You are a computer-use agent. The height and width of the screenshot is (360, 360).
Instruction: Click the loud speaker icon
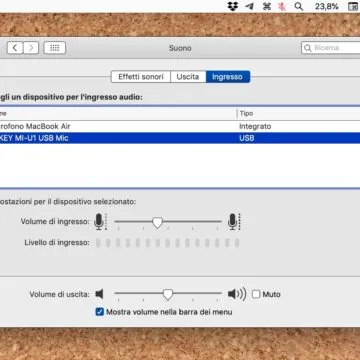237,294
